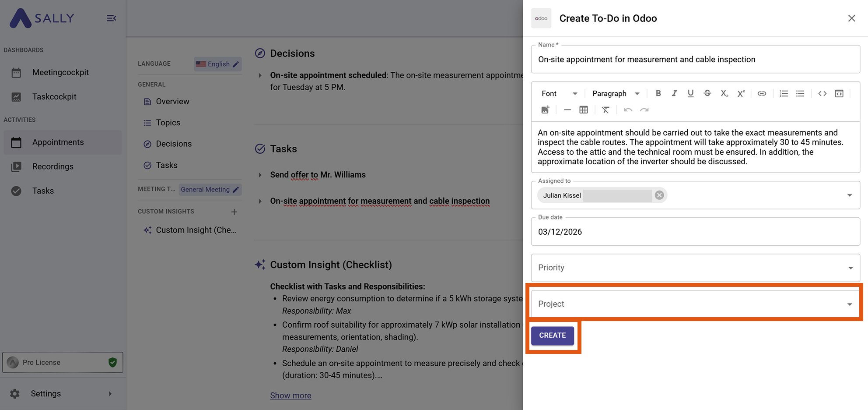
Task: Click the italic formatting icon
Action: [674, 93]
